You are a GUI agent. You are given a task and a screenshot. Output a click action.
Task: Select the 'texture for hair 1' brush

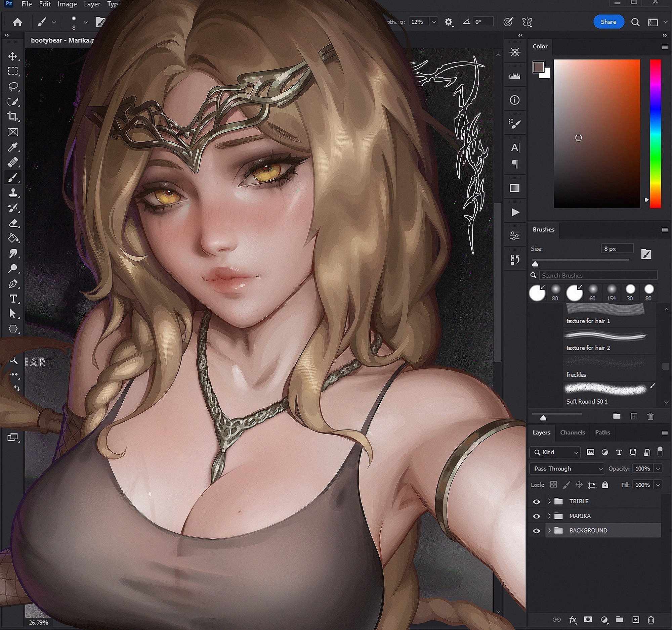610,314
